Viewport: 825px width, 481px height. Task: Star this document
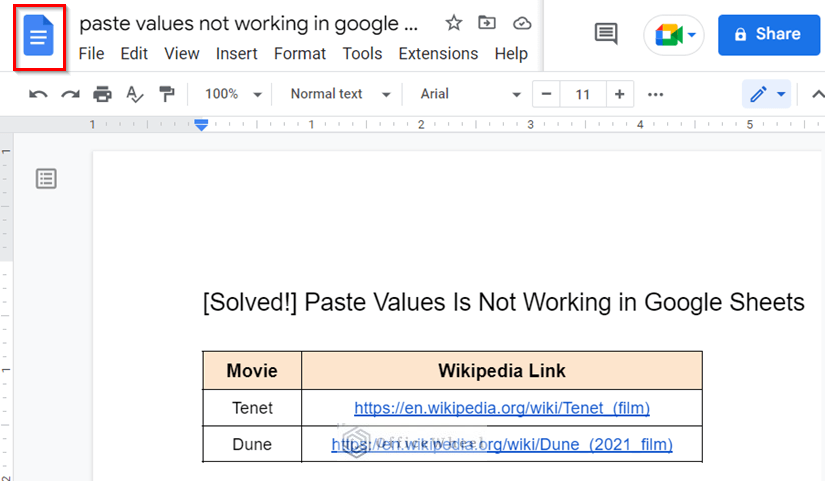click(453, 23)
